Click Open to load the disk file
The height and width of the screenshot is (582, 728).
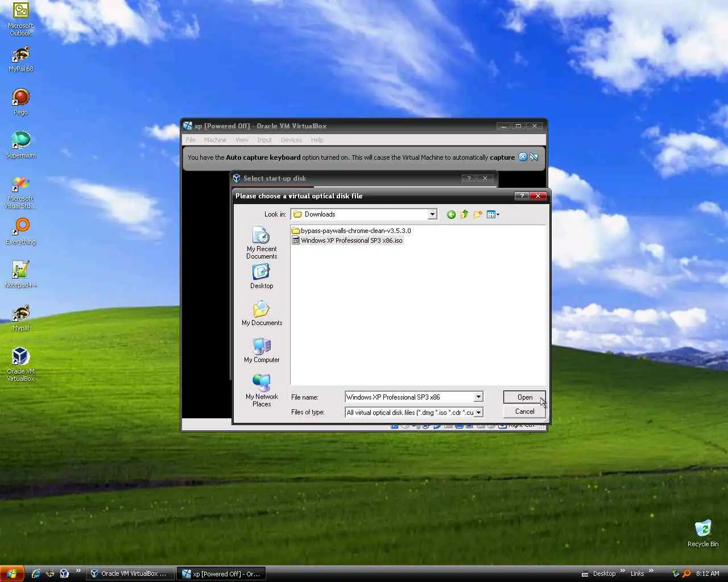pos(524,397)
